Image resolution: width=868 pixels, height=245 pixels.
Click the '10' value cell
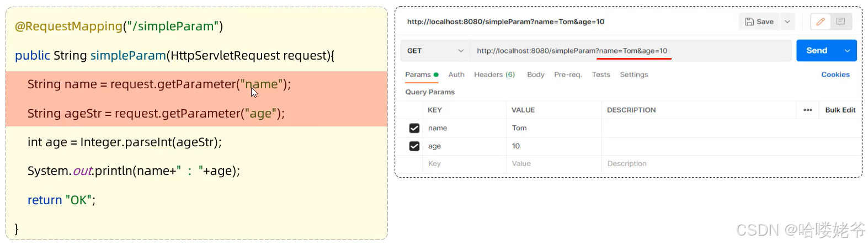(x=554, y=146)
